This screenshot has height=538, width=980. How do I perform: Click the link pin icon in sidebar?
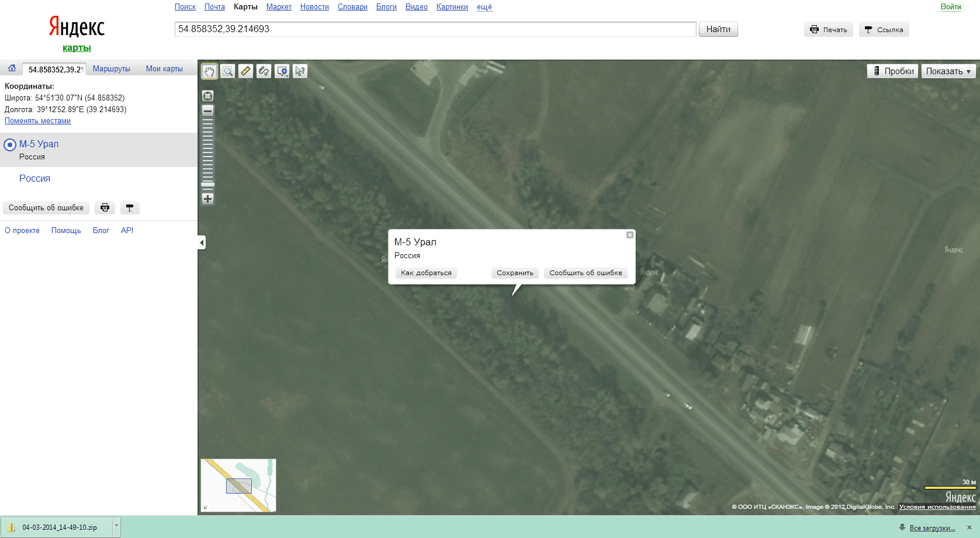point(130,208)
